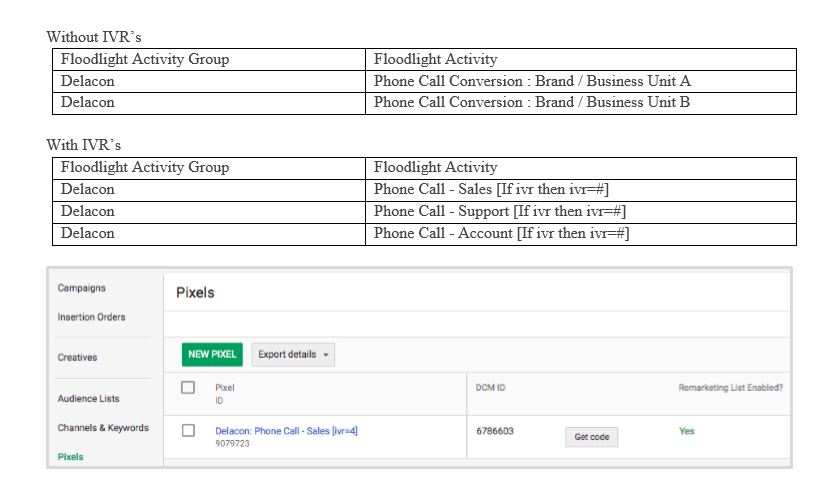840x484 pixels.
Task: Select the pixel ID 9079723
Action: 232,444
